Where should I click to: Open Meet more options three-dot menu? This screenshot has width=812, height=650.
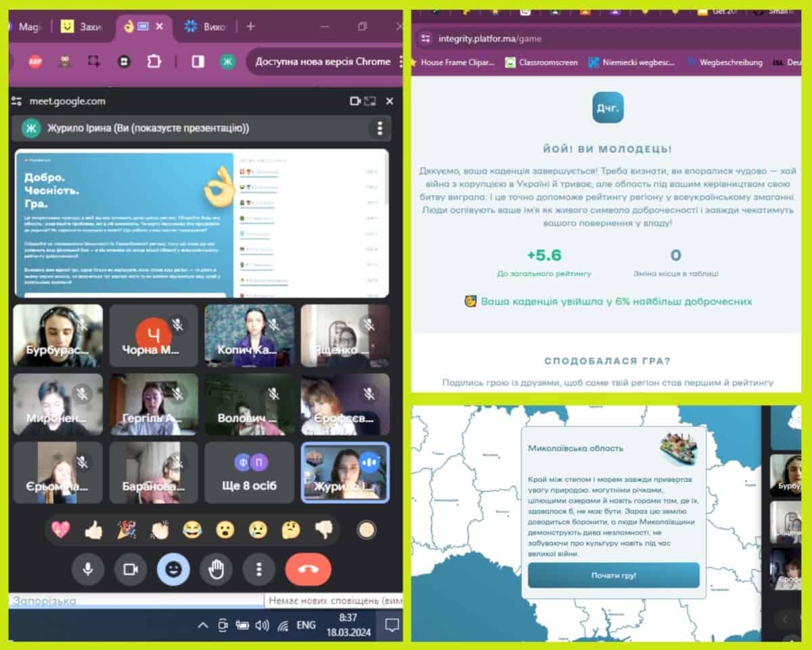[x=258, y=569]
